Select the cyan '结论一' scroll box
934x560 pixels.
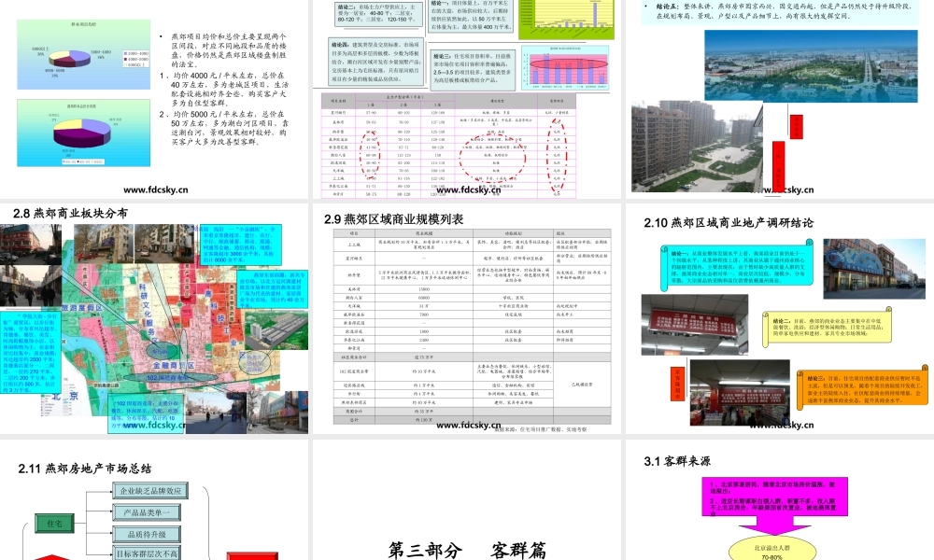click(x=737, y=265)
